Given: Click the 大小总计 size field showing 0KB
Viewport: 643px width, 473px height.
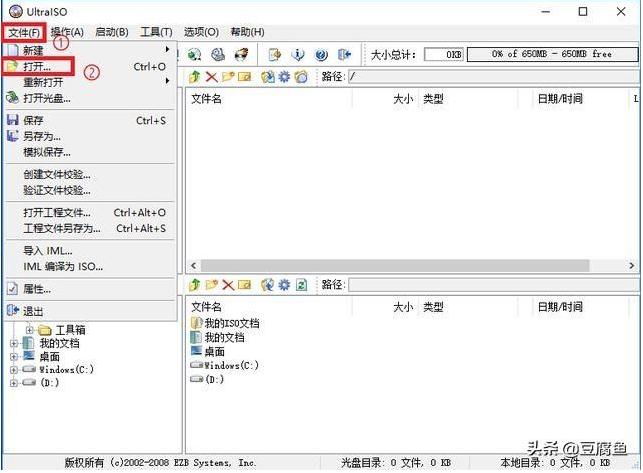Looking at the screenshot, I should [x=444, y=54].
